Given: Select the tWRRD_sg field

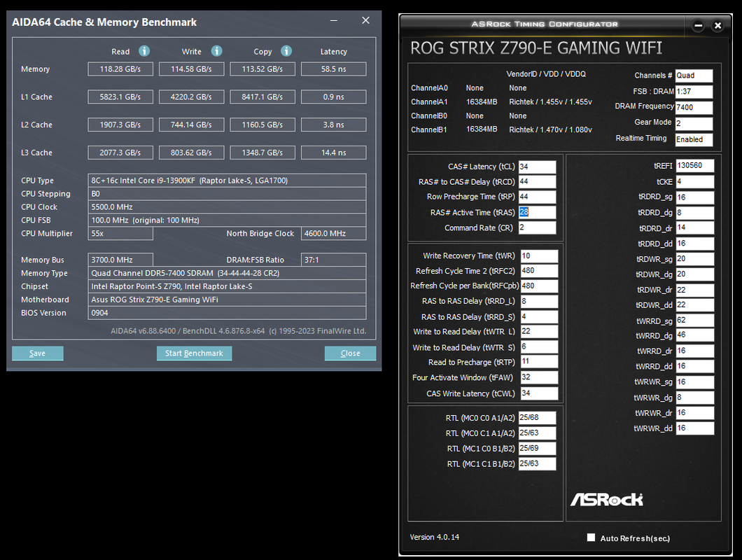Looking at the screenshot, I should 694,321.
